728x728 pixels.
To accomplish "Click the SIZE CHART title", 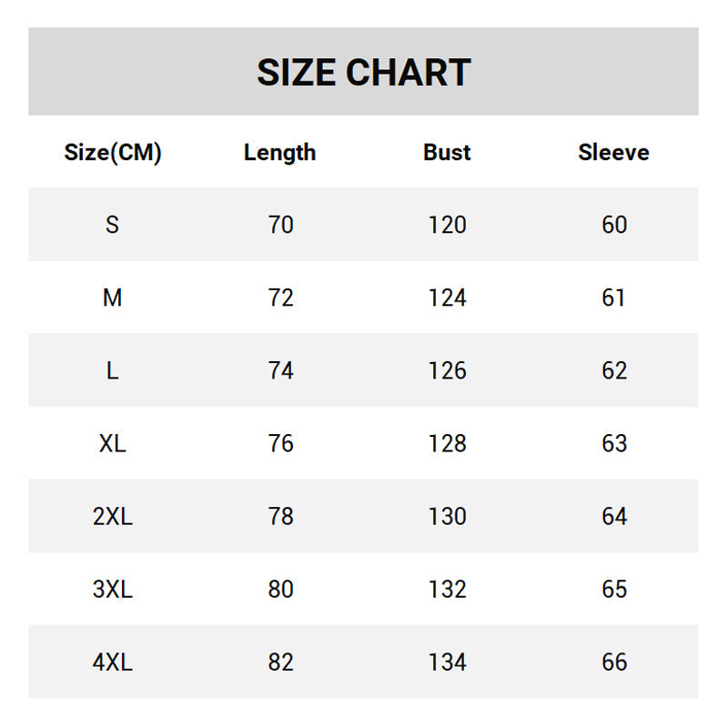I will (x=363, y=73).
